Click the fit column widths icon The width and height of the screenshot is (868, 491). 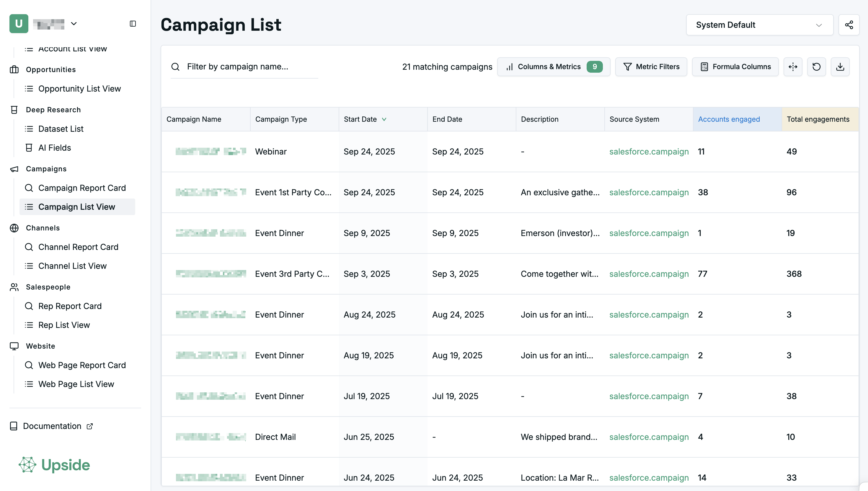pos(793,67)
